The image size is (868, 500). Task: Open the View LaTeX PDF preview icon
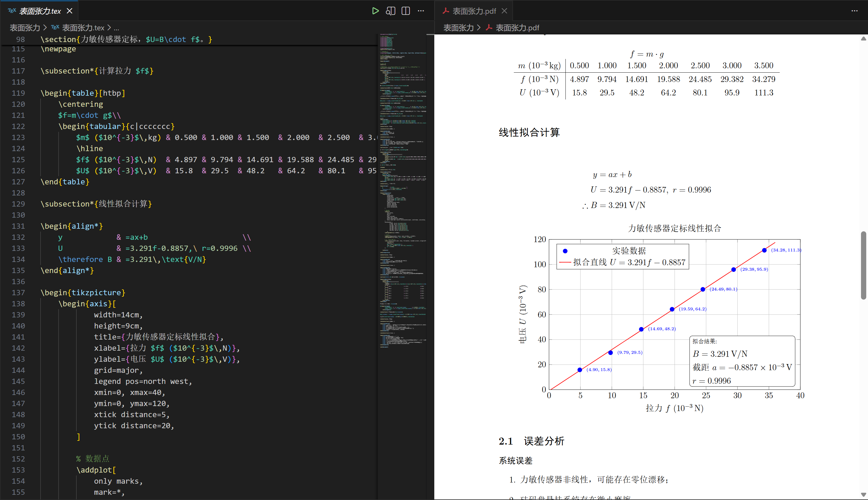pos(391,11)
